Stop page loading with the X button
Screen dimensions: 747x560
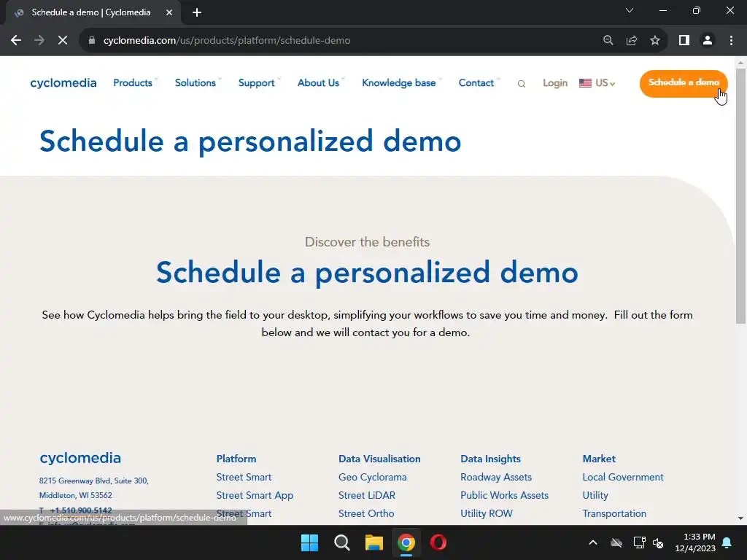click(x=63, y=41)
